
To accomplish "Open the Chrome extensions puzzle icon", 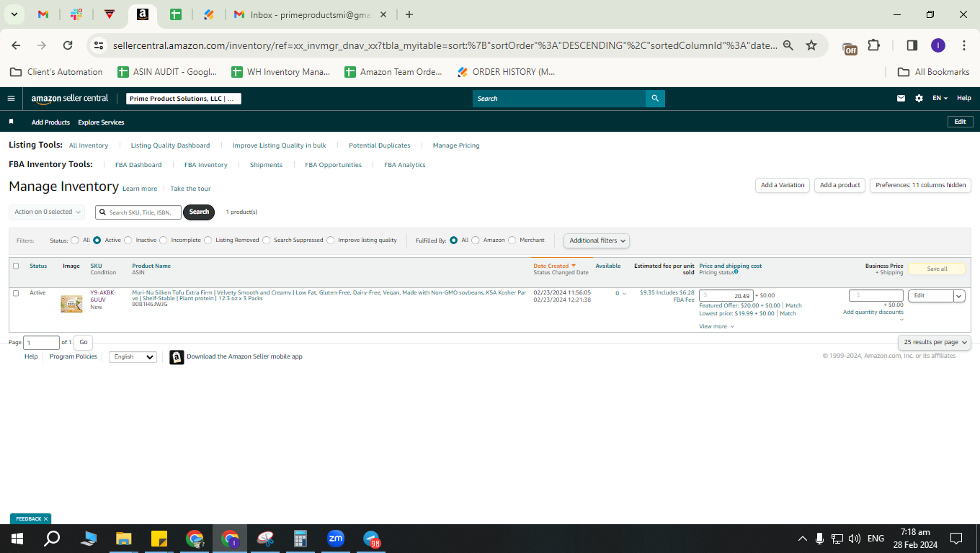I will (x=873, y=45).
